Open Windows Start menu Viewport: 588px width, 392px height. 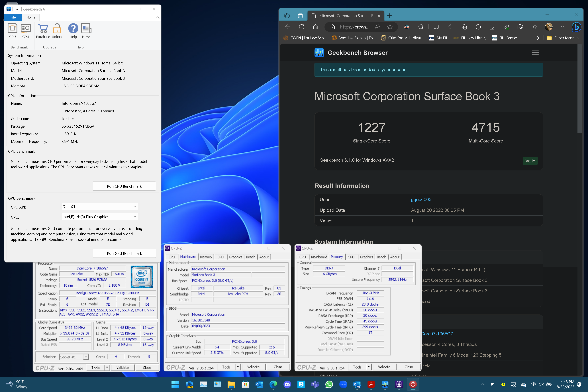(175, 384)
